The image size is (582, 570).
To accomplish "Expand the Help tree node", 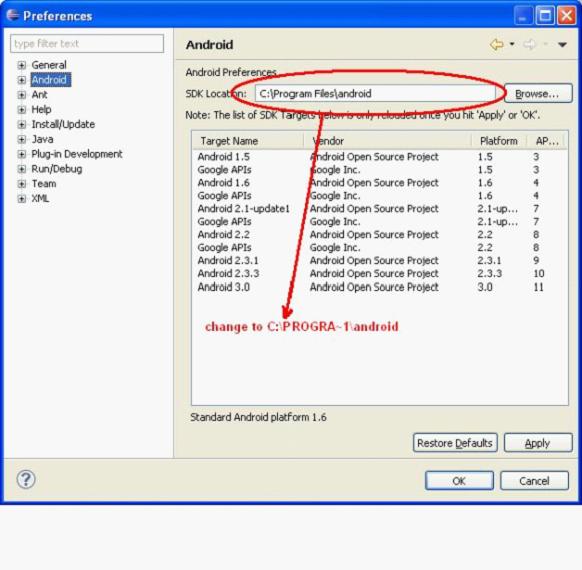I will point(22,110).
